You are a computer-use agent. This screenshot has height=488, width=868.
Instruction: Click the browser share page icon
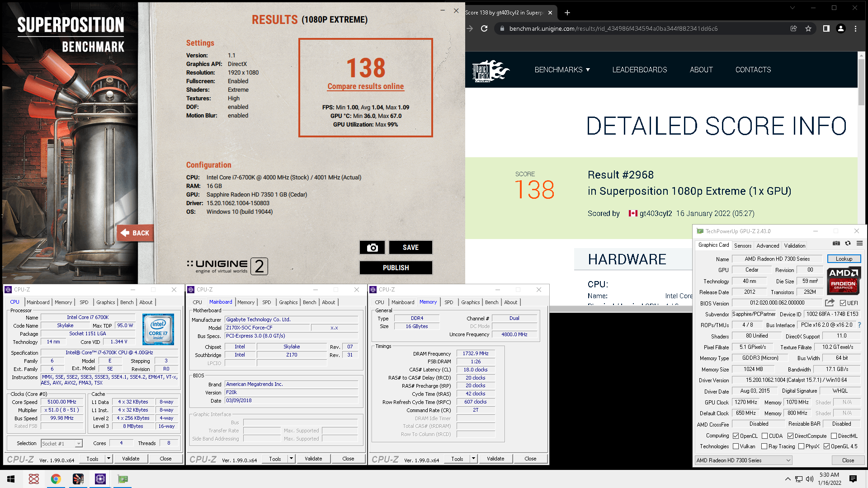click(x=793, y=28)
